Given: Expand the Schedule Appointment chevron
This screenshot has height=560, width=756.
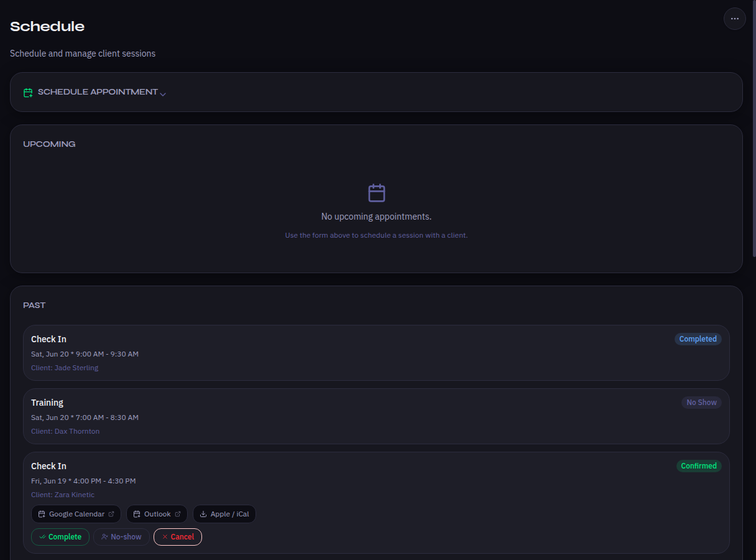Looking at the screenshot, I should coord(163,94).
